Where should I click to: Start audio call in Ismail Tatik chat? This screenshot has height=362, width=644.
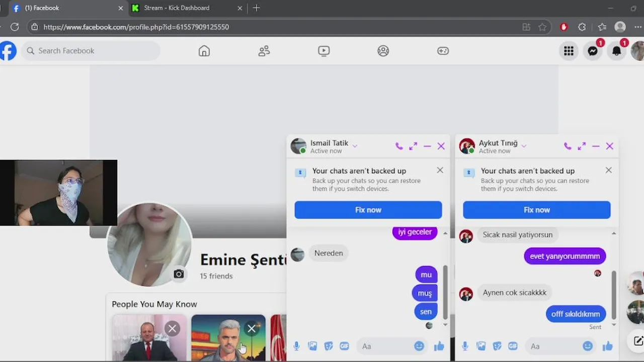(399, 146)
